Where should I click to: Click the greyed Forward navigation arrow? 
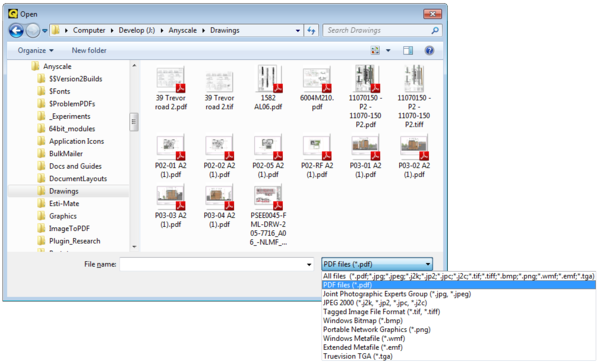click(x=33, y=30)
